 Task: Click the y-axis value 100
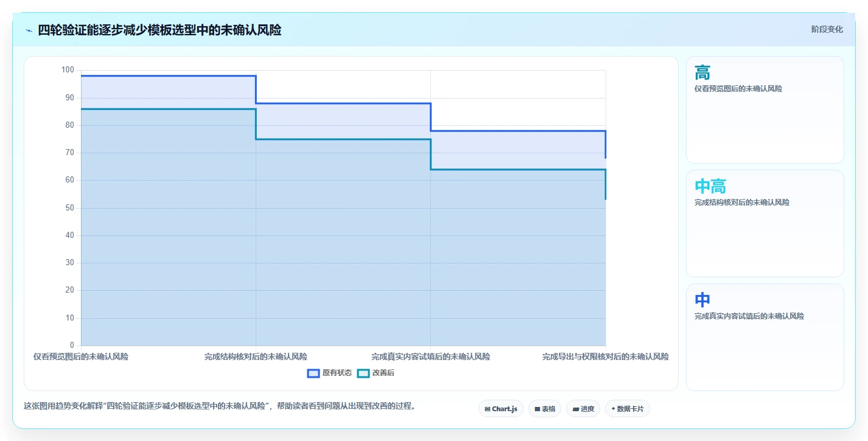coord(68,70)
